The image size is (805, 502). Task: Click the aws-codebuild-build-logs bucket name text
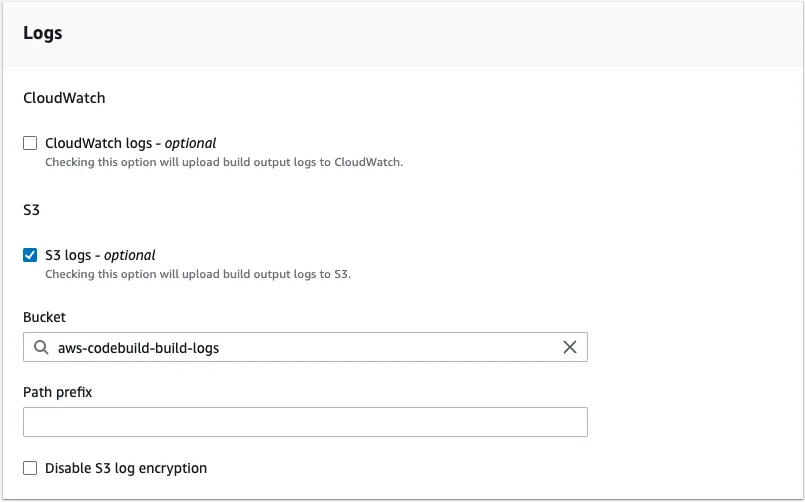click(138, 348)
